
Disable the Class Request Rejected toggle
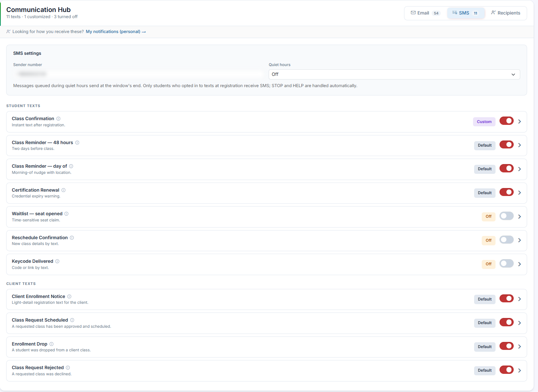(x=506, y=370)
